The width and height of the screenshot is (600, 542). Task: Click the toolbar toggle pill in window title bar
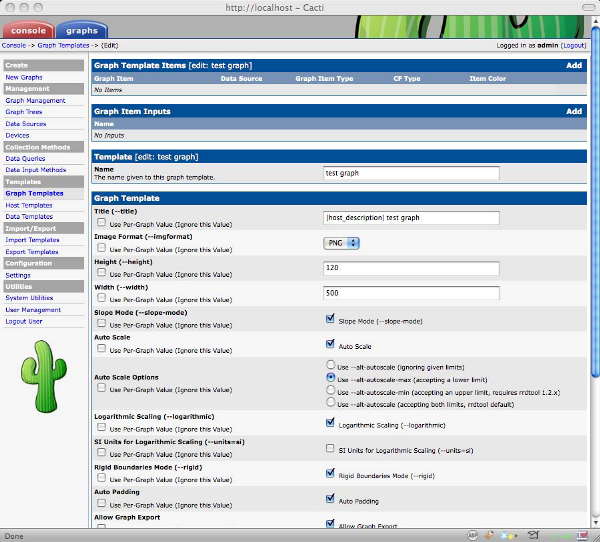pyautogui.click(x=588, y=7)
